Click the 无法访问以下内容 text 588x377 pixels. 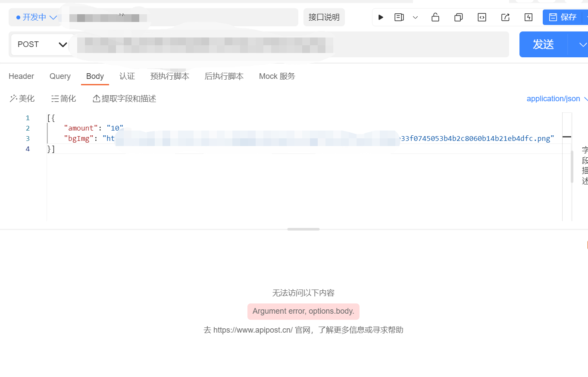click(303, 293)
